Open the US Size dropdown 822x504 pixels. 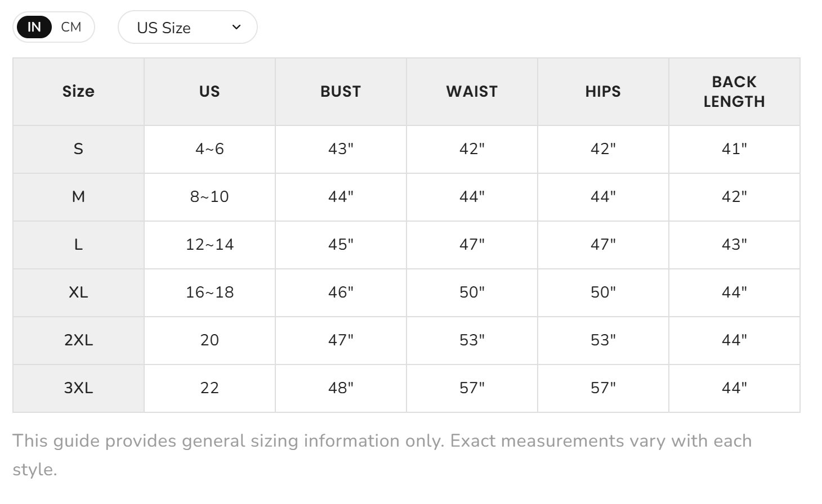187,27
